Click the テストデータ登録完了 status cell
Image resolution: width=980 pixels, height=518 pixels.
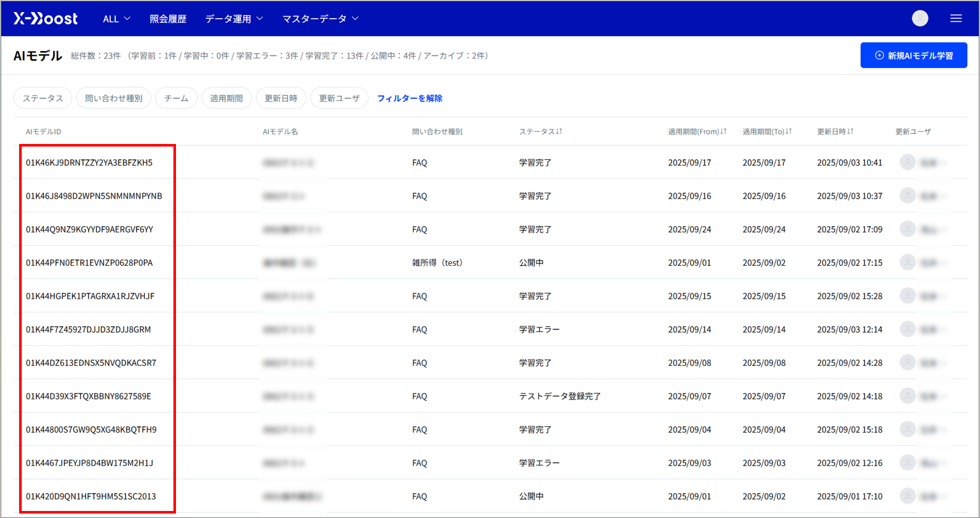pyautogui.click(x=560, y=396)
